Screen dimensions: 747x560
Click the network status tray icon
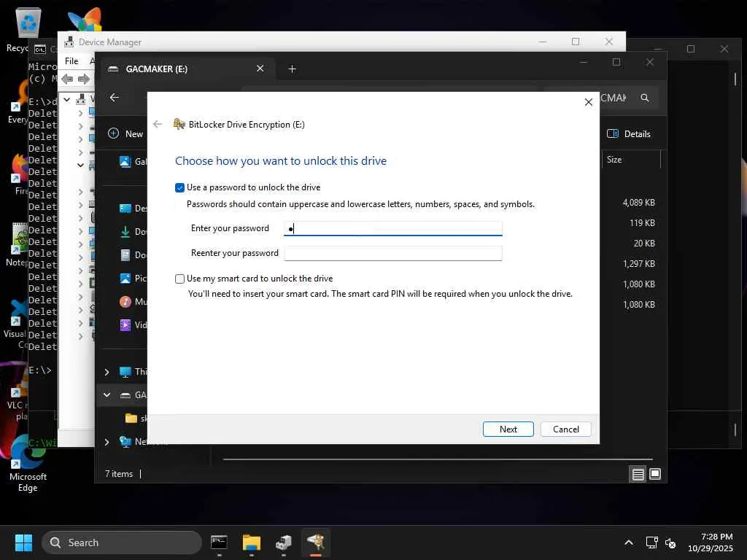(x=651, y=542)
